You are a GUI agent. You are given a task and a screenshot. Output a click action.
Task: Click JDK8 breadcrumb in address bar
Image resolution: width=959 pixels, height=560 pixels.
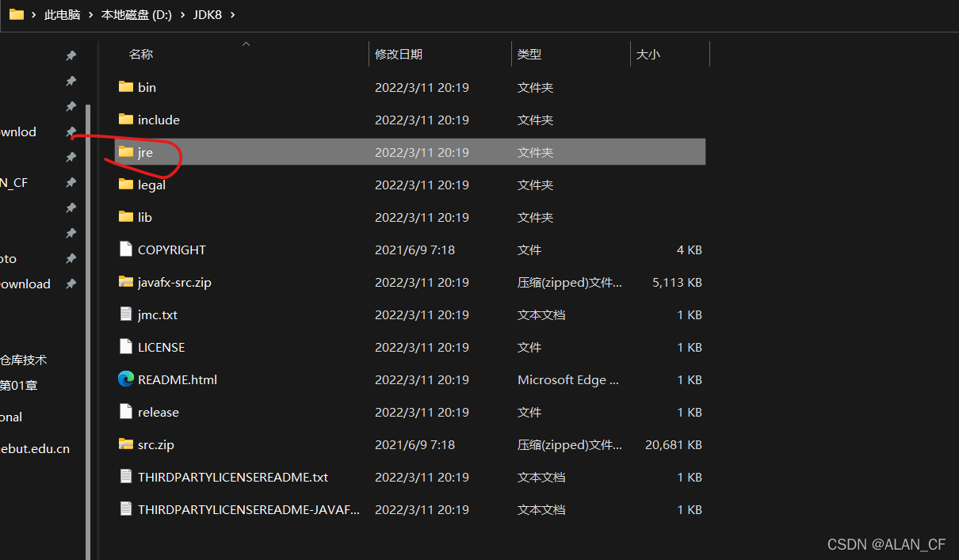(208, 15)
